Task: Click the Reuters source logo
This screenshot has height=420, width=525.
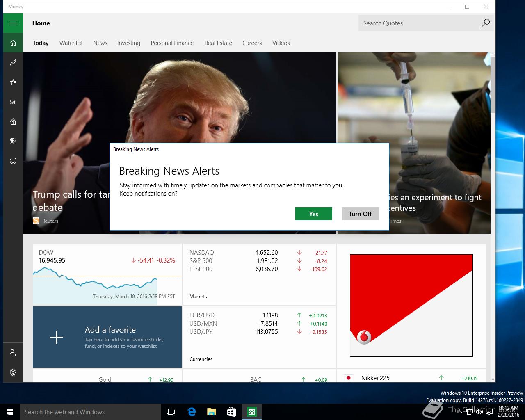Action: [x=36, y=221]
